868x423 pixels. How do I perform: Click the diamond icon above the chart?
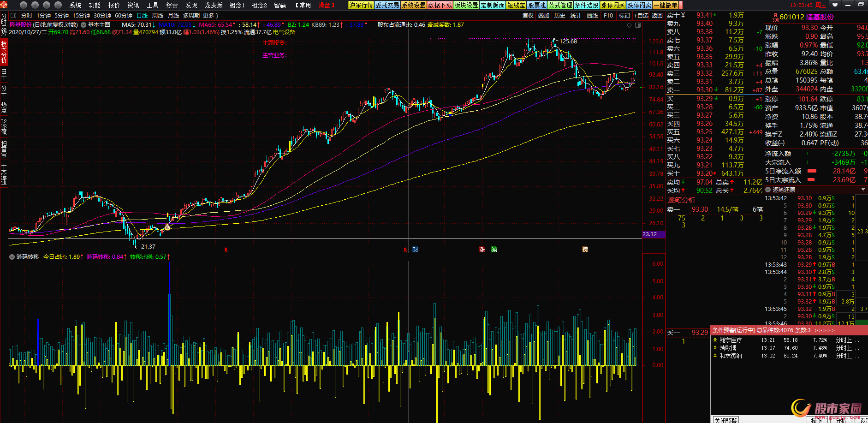(629, 25)
